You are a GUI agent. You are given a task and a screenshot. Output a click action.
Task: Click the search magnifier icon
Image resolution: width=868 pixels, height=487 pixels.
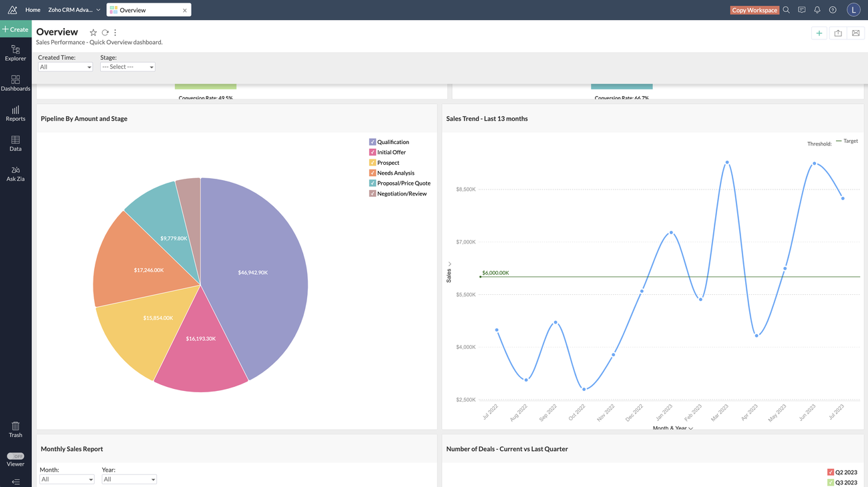(x=786, y=10)
